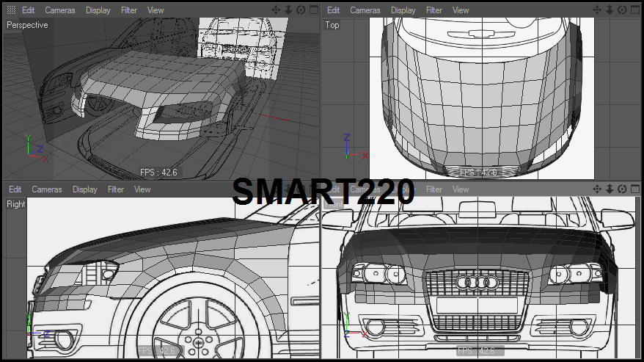The height and width of the screenshot is (362, 644).
Task: Activate the zoom camera icon in Front viewport
Action: (610, 189)
